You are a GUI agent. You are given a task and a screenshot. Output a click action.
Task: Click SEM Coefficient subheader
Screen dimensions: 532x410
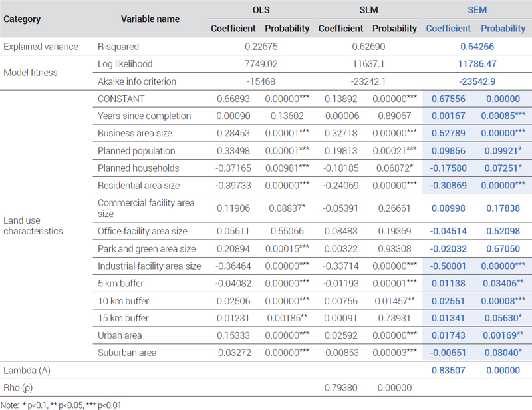click(x=448, y=29)
